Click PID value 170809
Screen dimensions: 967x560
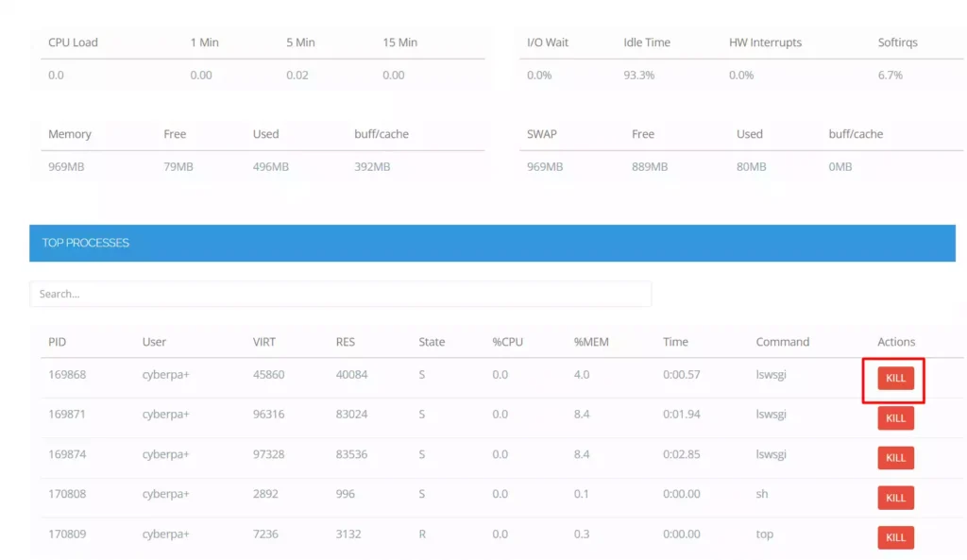67,534
